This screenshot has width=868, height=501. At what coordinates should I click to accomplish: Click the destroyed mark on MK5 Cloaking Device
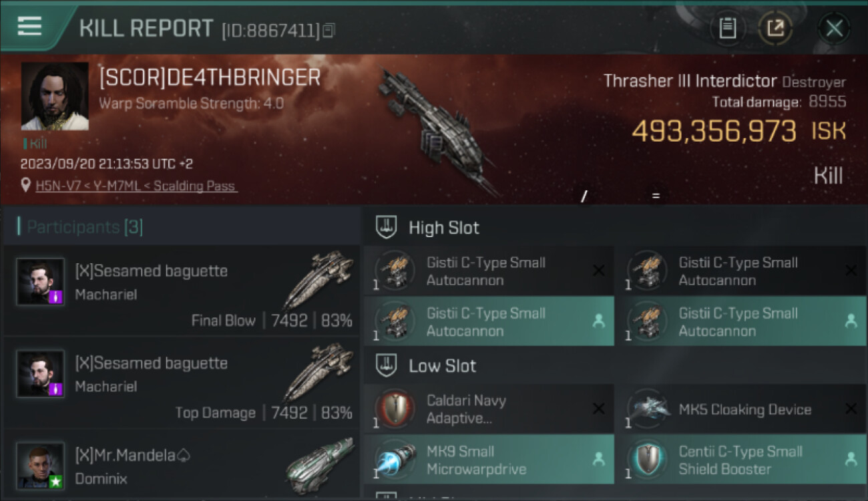pos(851,409)
